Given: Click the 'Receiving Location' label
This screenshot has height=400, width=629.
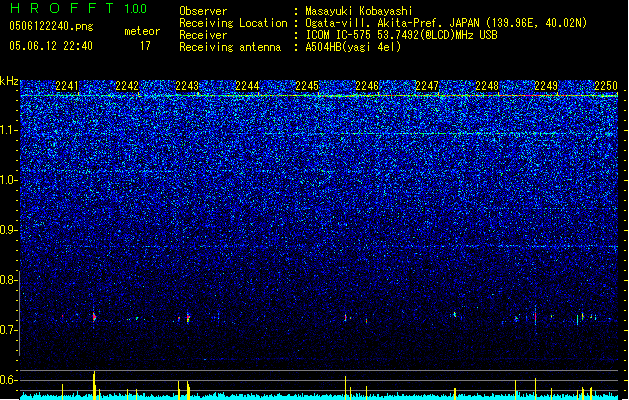Looking at the screenshot, I should (x=233, y=23).
